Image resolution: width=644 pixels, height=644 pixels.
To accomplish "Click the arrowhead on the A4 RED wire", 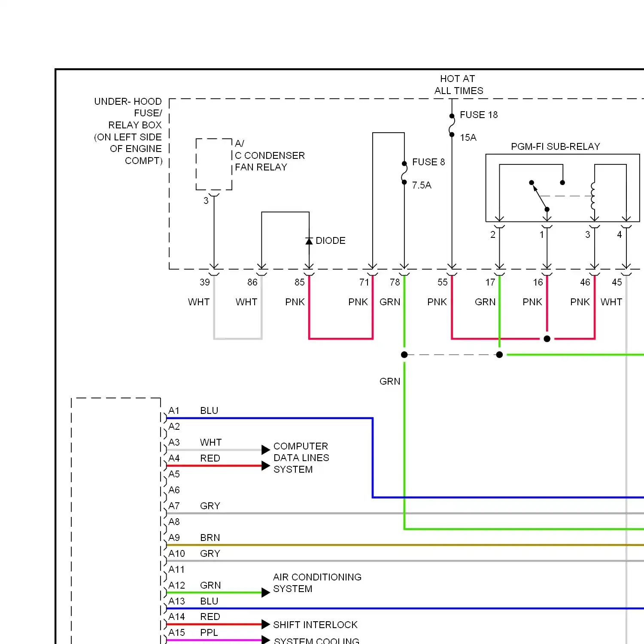I will pos(266,466).
